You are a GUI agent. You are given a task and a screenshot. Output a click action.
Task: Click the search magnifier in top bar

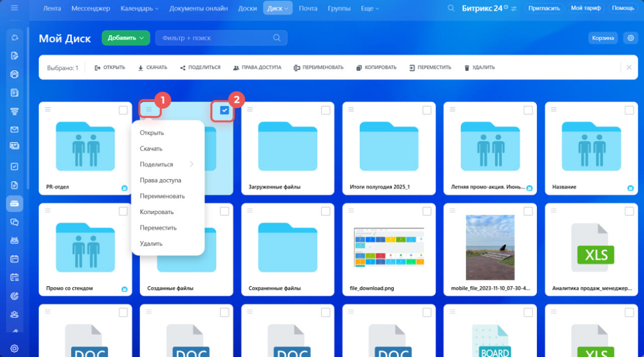451,8
